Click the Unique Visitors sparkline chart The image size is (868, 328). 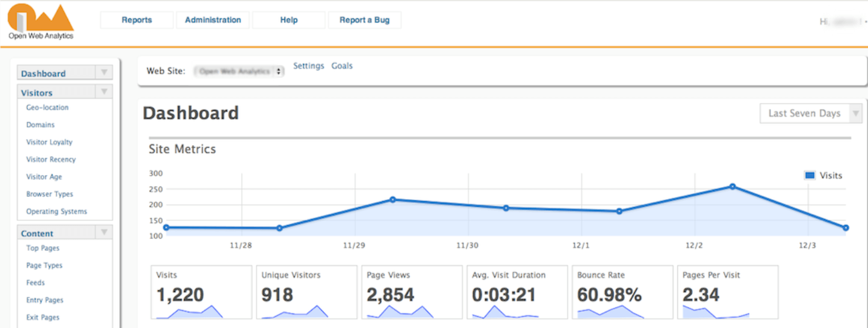pos(295,312)
